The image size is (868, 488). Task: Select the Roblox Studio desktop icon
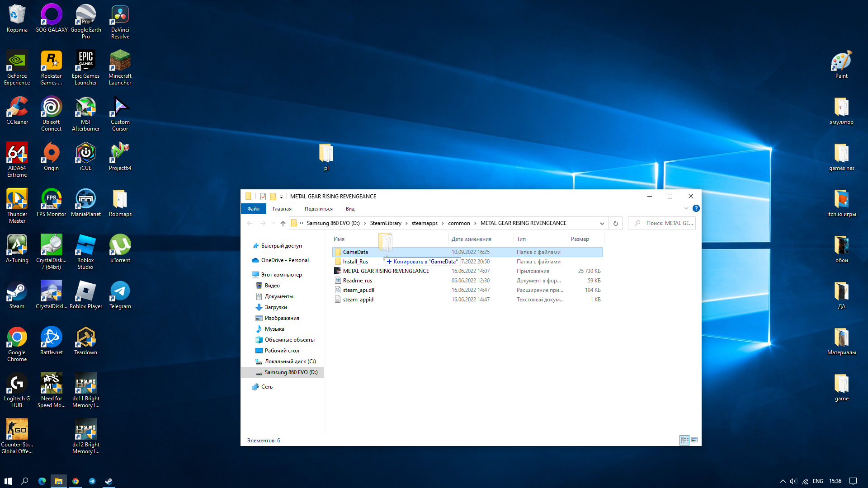click(86, 252)
